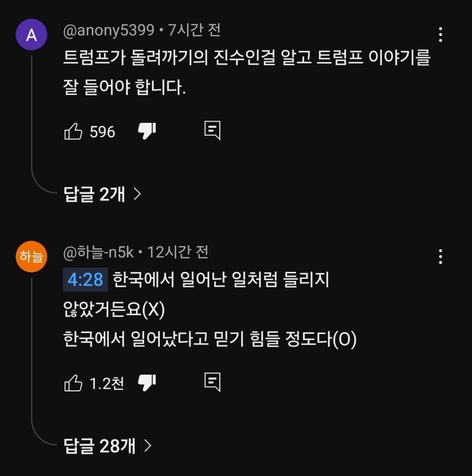Jump to the 4:28 video timestamp
Image resolution: width=472 pixels, height=476 pixels.
click(85, 280)
